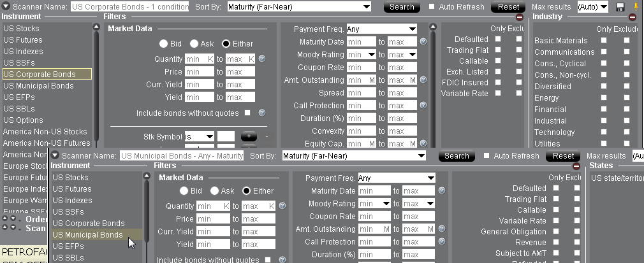Viewport: 644px width, 263px height.
Task: Open Payment Freq. dropdown in Corporate scanner
Action: click(381, 29)
